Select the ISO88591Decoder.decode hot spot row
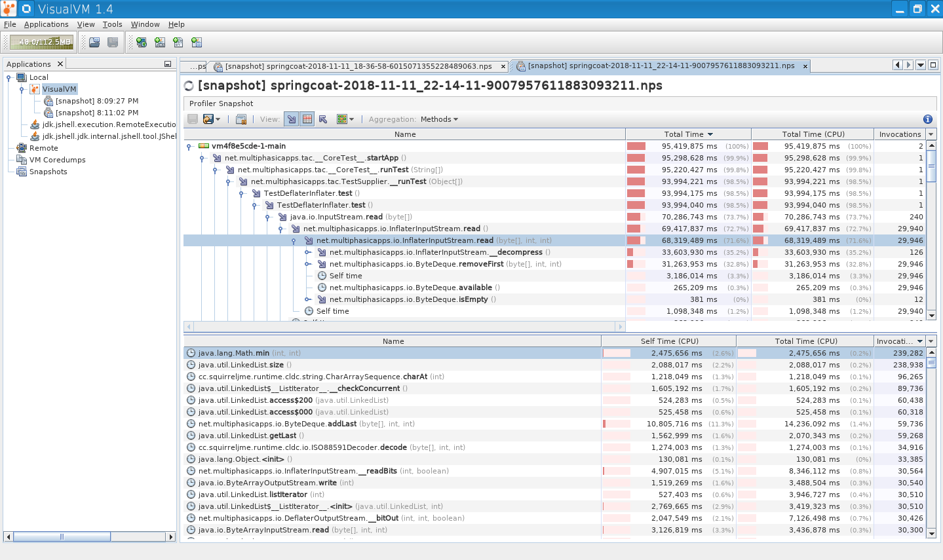943x560 pixels. 554,447
